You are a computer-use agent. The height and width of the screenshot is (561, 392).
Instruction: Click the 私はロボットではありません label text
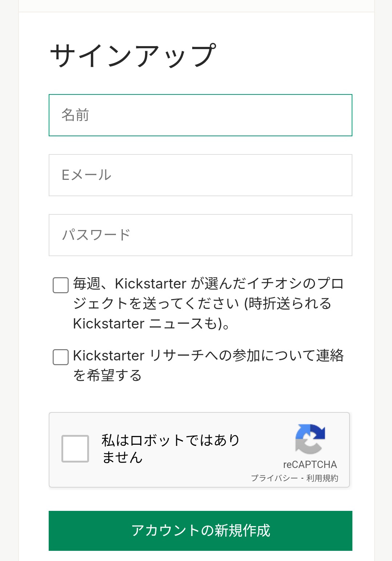coord(170,449)
